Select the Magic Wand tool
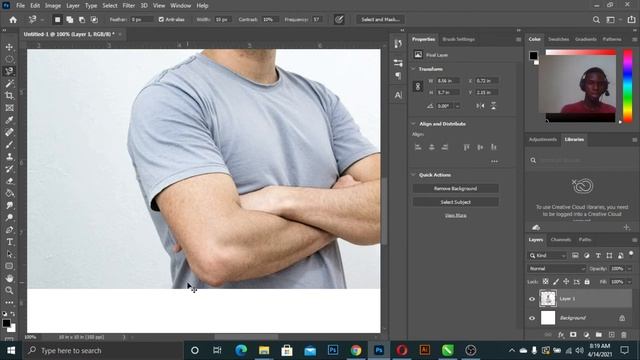 pyautogui.click(x=9, y=84)
